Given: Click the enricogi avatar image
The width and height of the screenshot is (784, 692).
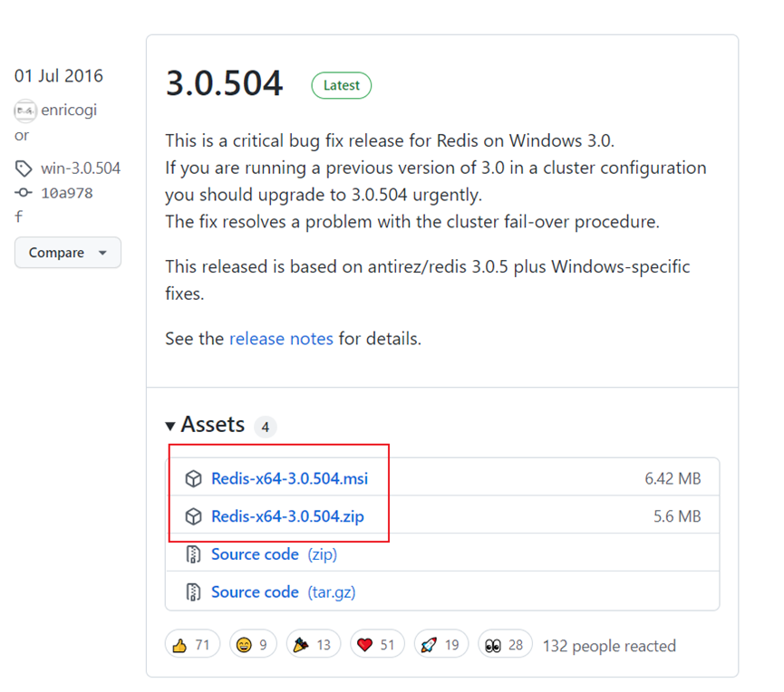Looking at the screenshot, I should [25, 111].
